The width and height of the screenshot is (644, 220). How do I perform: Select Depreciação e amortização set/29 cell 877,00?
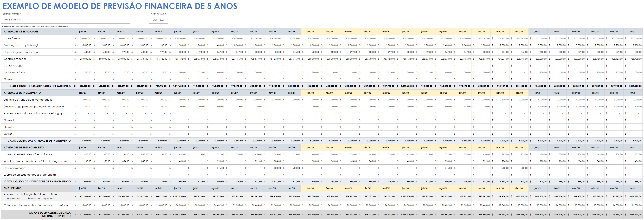pyautogui.click(x=234, y=52)
